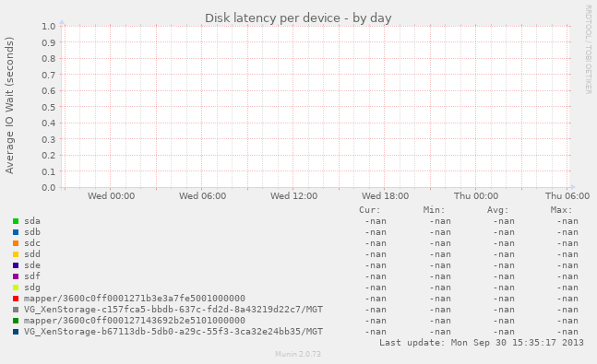Select the sdc legend label
Image resolution: width=597 pixels, height=364 pixels.
pyautogui.click(x=32, y=243)
